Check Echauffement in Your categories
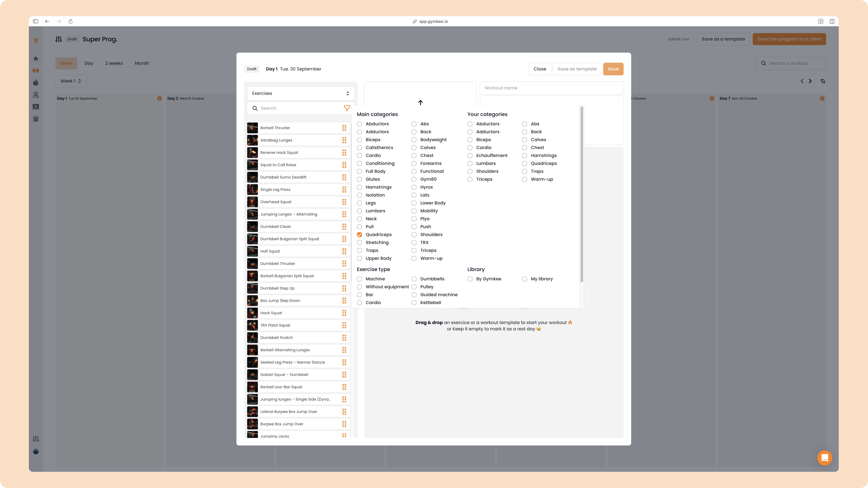Image resolution: width=868 pixels, height=488 pixels. click(x=470, y=155)
